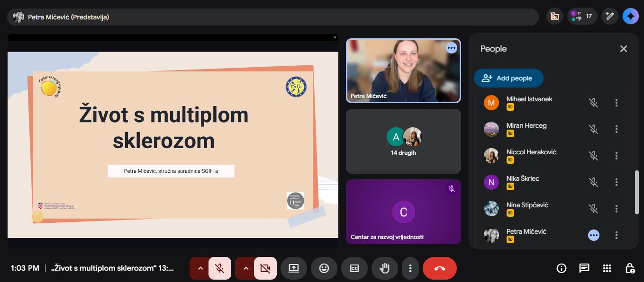The image size is (644, 282).
Task: Expand video settings arrow beside camera
Action: pyautogui.click(x=245, y=268)
